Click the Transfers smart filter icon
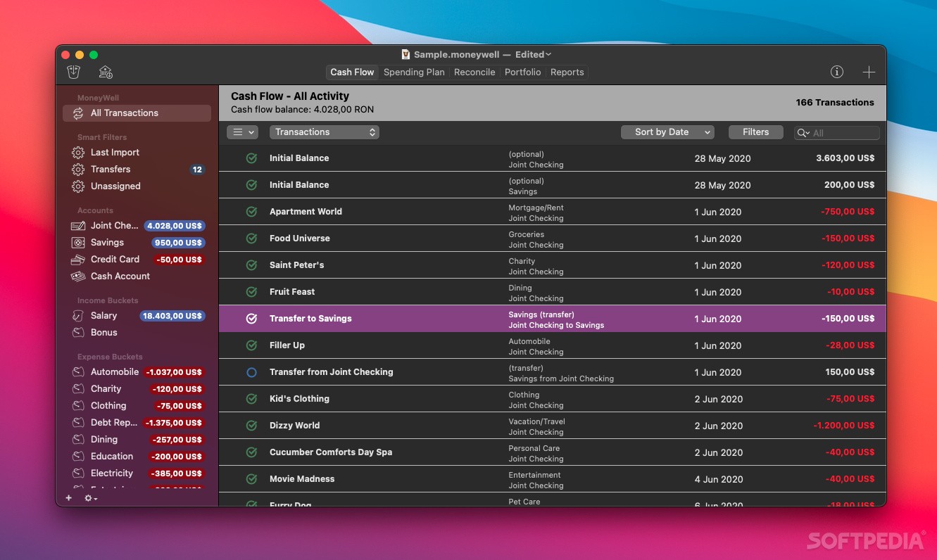This screenshot has height=560, width=937. click(x=79, y=169)
